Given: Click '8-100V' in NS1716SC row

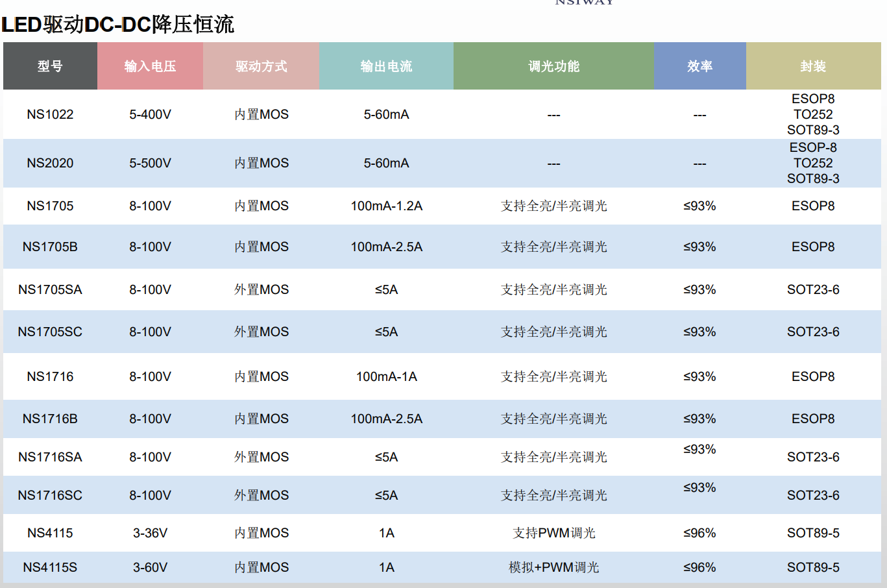Looking at the screenshot, I should coord(150,495).
